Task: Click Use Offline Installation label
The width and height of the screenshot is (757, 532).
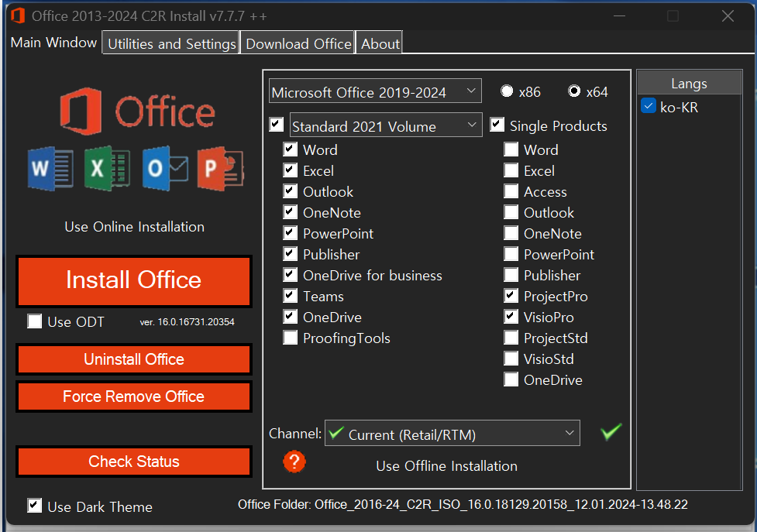Action: (446, 466)
